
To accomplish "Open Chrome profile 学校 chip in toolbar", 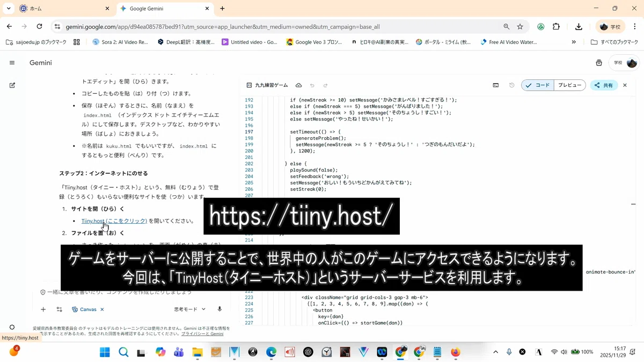I will pyautogui.click(x=610, y=26).
